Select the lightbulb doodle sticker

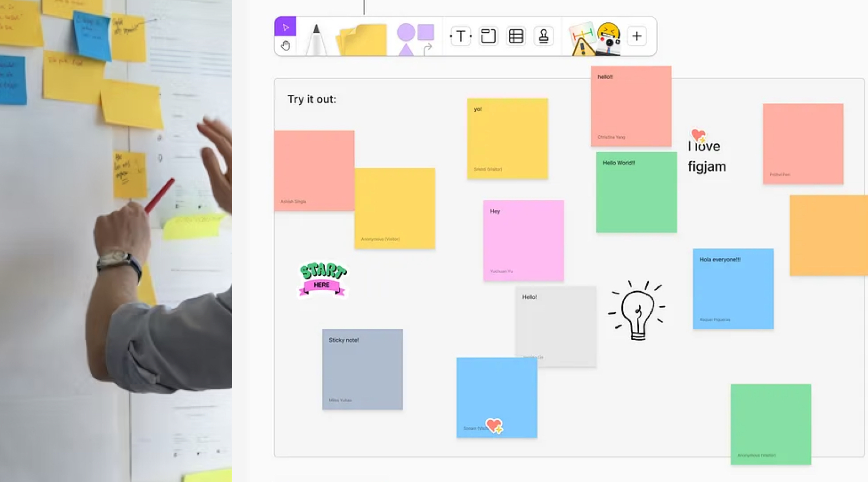637,310
